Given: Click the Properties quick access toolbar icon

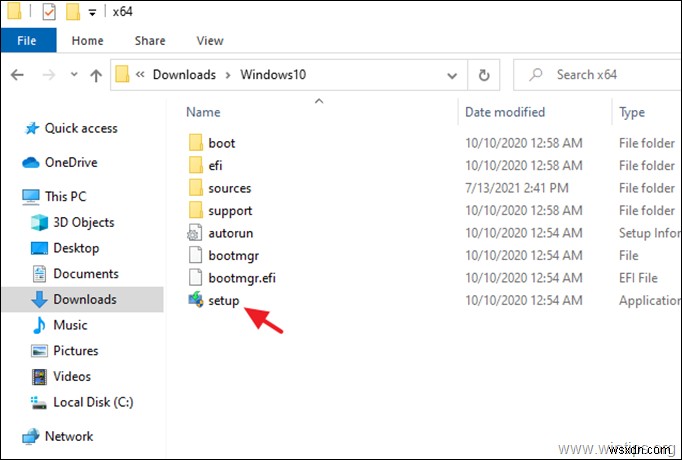Looking at the screenshot, I should 49,12.
